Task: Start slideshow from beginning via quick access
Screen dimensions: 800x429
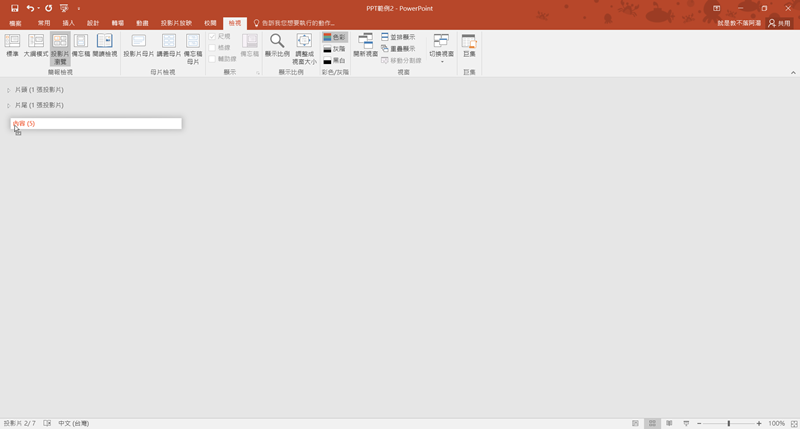Action: [x=64, y=8]
